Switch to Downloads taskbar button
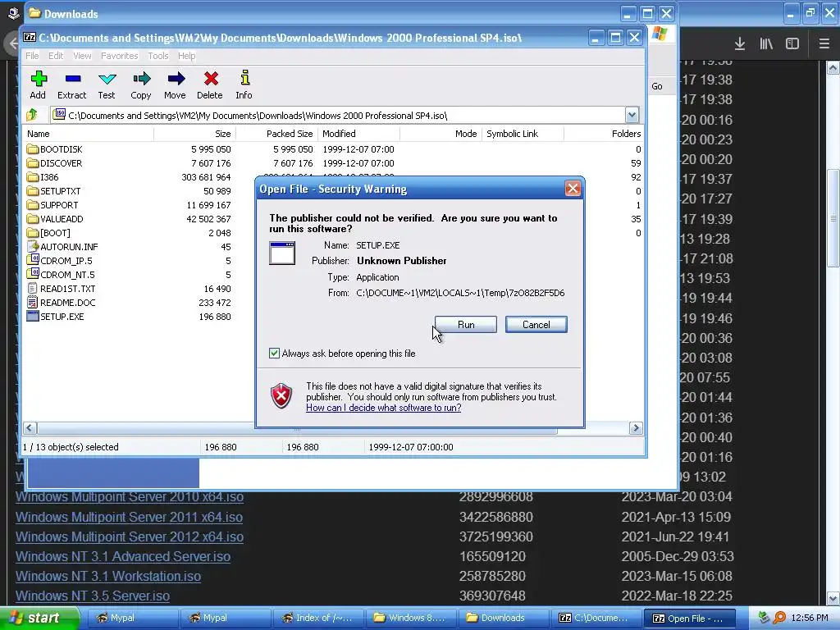Viewport: 840px width, 630px height. [501, 618]
